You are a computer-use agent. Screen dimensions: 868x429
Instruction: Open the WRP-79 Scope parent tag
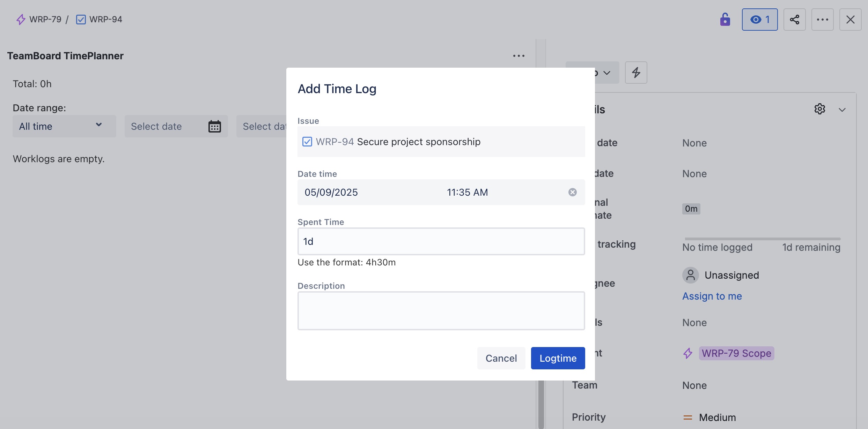click(x=736, y=353)
